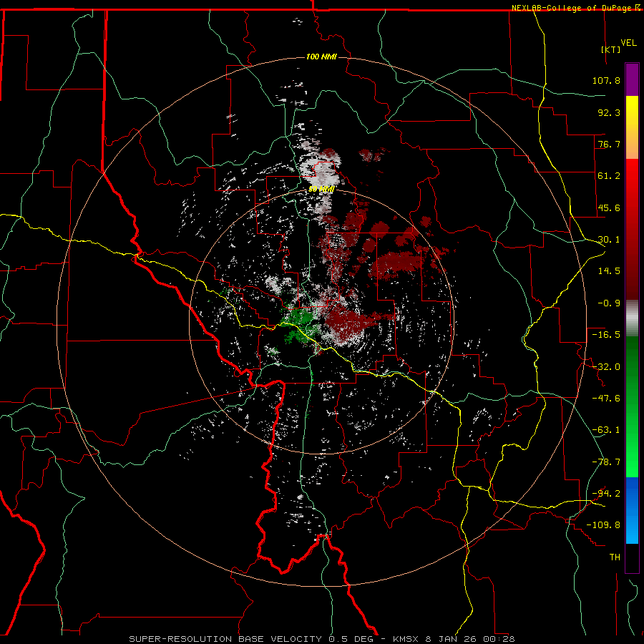
Task: Click the Super-Resolution Base Velocity caption
Action: (321, 639)
